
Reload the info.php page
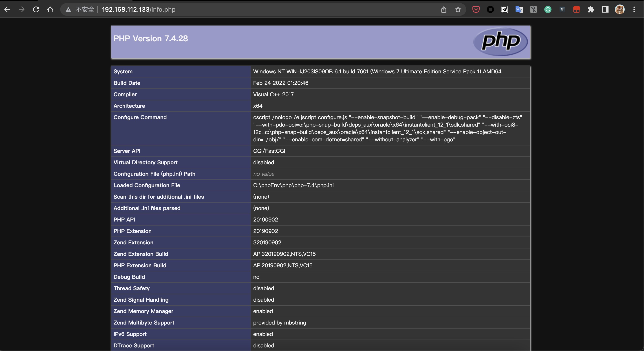pyautogui.click(x=36, y=9)
